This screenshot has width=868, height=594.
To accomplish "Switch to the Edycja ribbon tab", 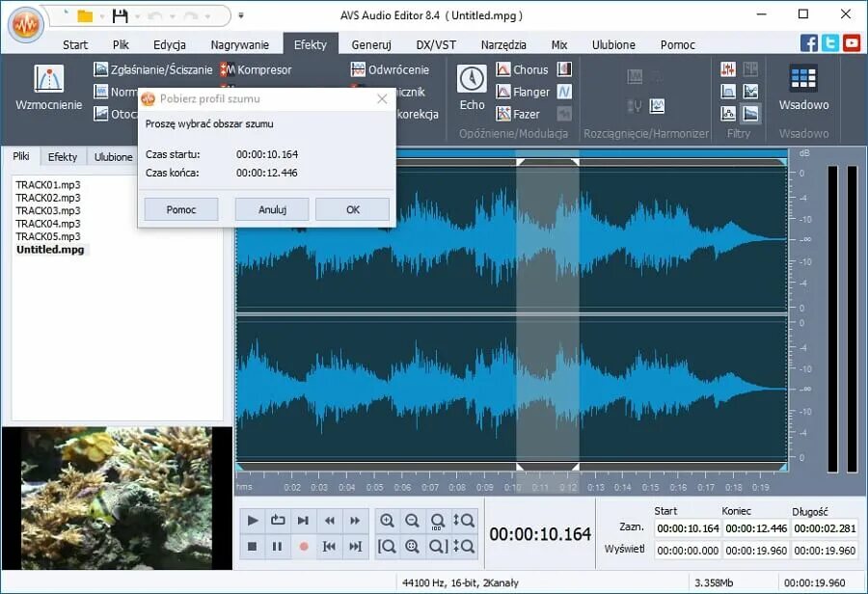I will click(x=170, y=45).
